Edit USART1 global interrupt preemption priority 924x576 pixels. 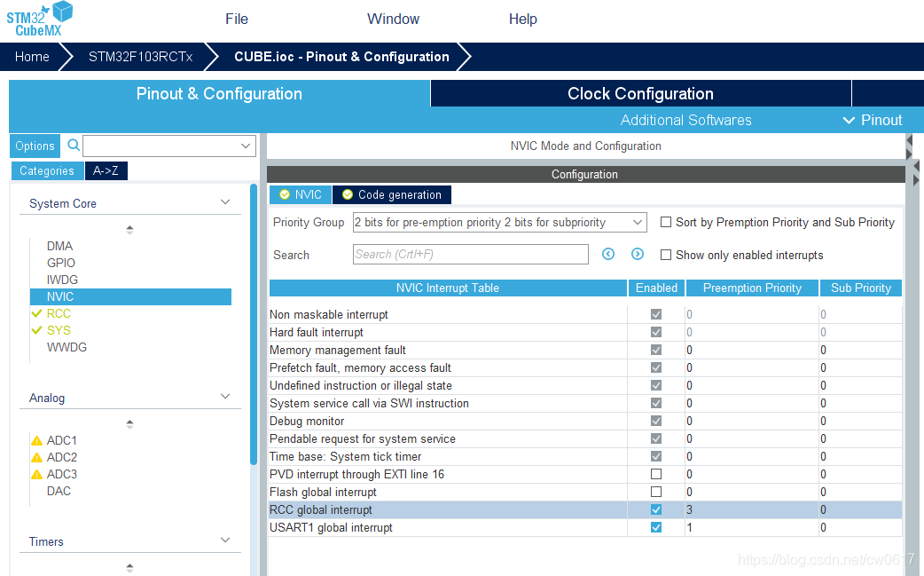(751, 527)
